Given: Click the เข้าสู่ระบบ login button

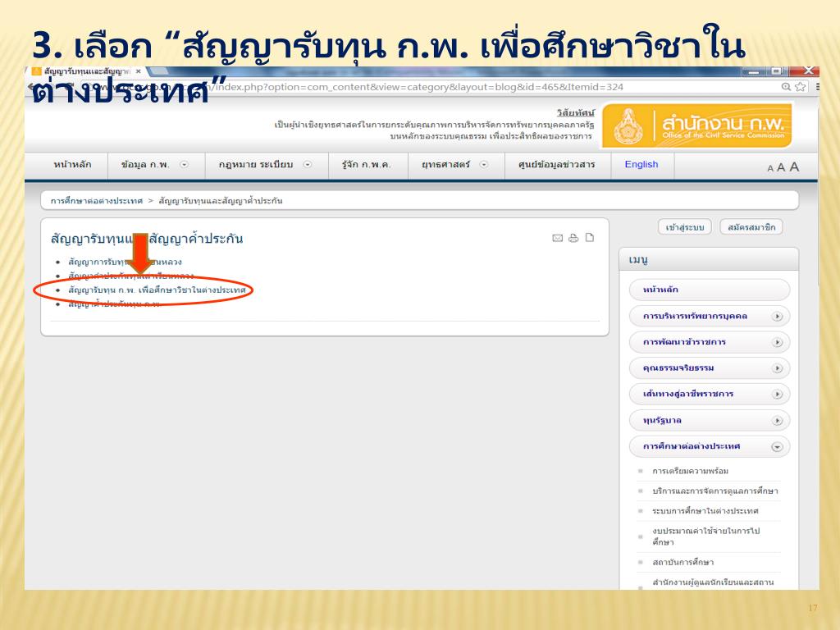Looking at the screenshot, I should [685, 227].
